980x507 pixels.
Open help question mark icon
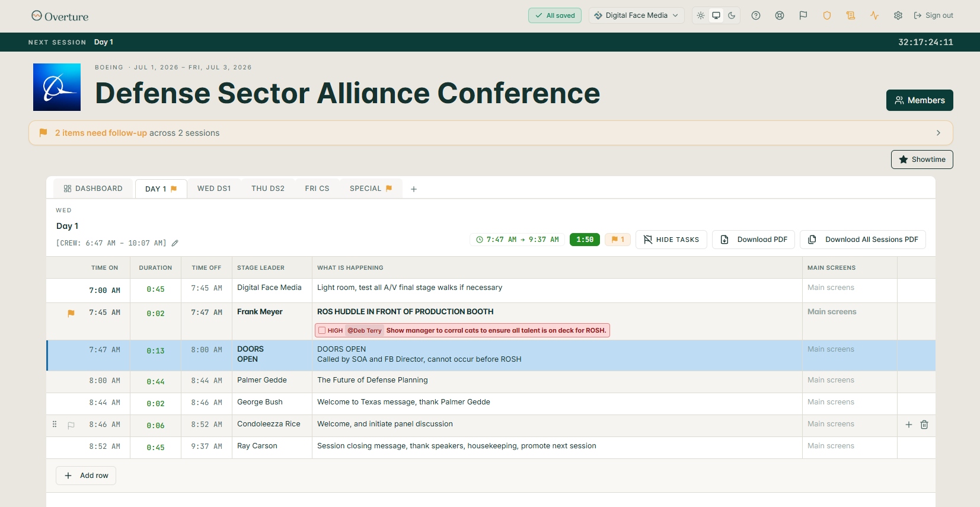756,15
